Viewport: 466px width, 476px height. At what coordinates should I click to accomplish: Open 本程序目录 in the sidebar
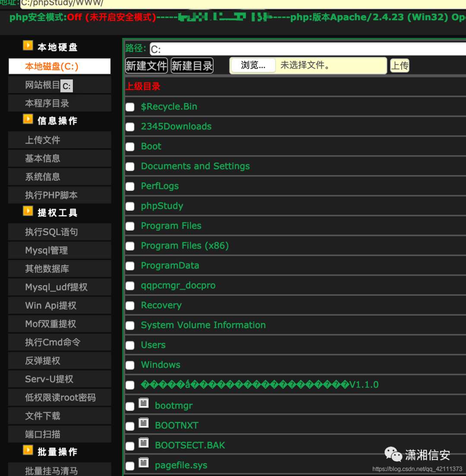click(x=60, y=103)
